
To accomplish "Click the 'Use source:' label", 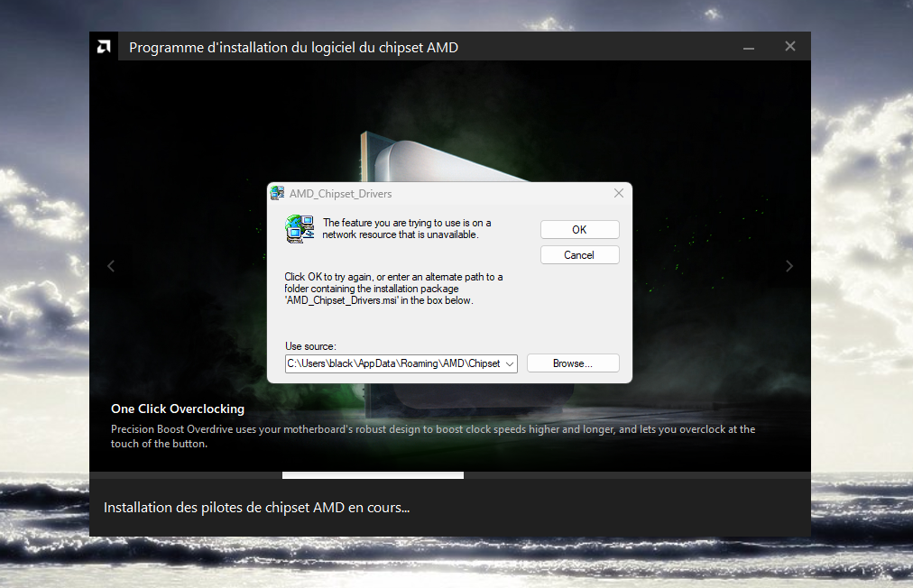I will pyautogui.click(x=310, y=346).
